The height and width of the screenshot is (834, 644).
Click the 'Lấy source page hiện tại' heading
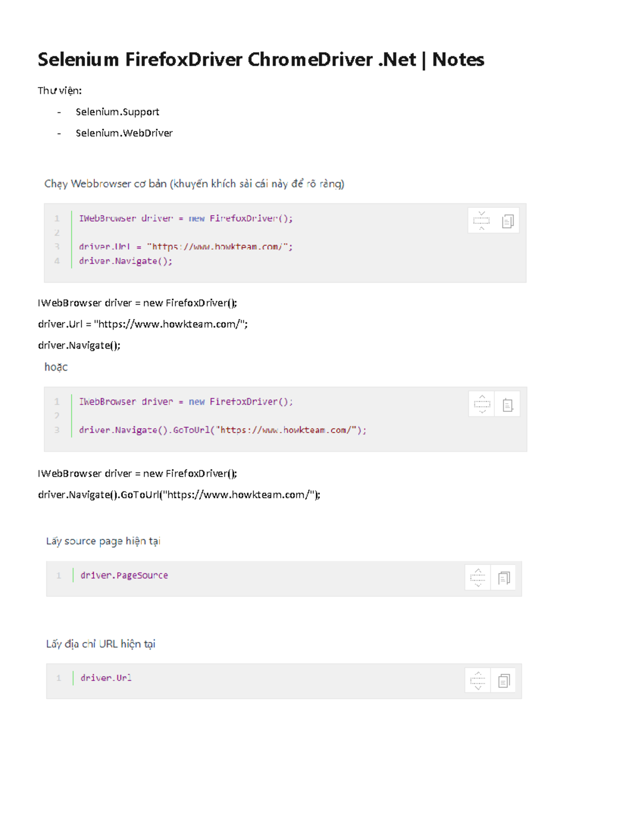tap(103, 541)
